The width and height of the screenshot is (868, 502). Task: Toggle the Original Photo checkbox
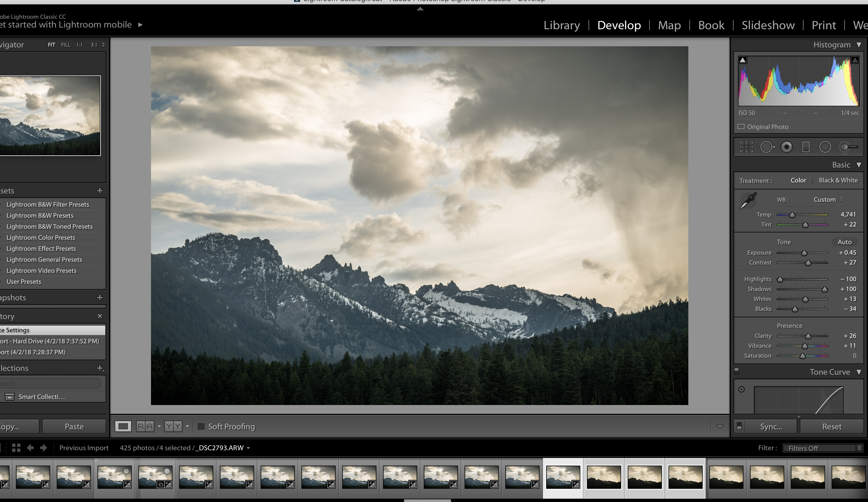741,127
